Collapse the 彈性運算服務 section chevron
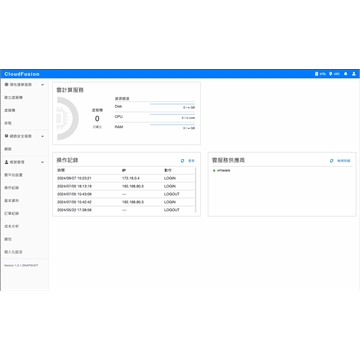The height and width of the screenshot is (360, 360). click(x=42, y=85)
